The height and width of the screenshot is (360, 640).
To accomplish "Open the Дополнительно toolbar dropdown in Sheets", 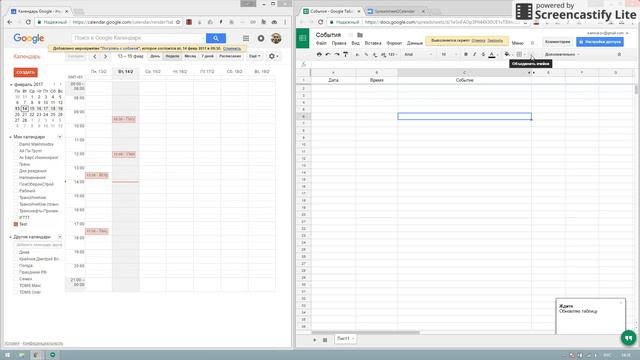I will [562, 54].
